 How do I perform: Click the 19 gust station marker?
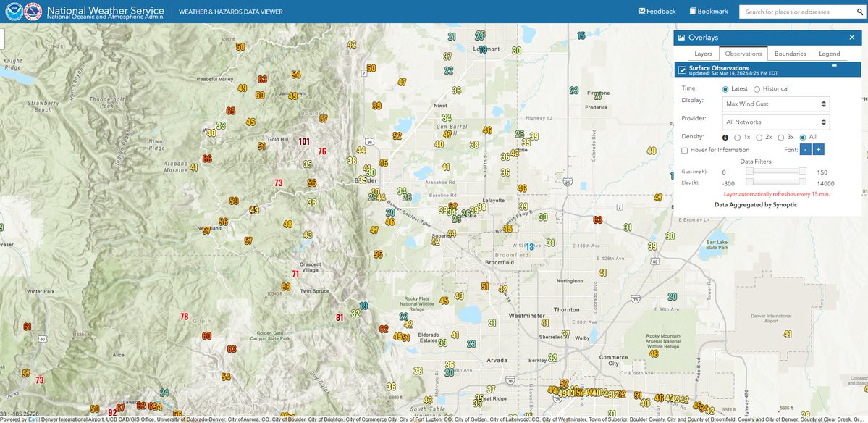pos(363,306)
